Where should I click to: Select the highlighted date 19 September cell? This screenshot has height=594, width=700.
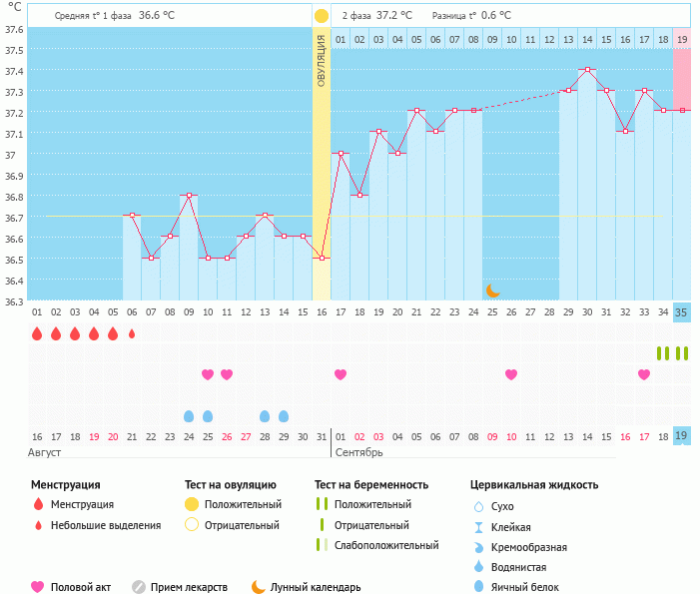point(681,435)
